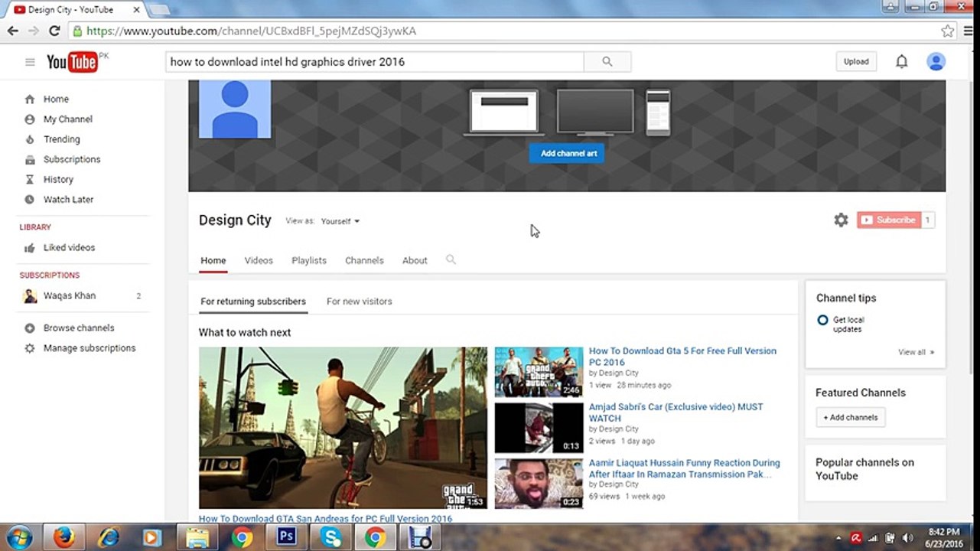Open the account avatar menu

(x=936, y=62)
